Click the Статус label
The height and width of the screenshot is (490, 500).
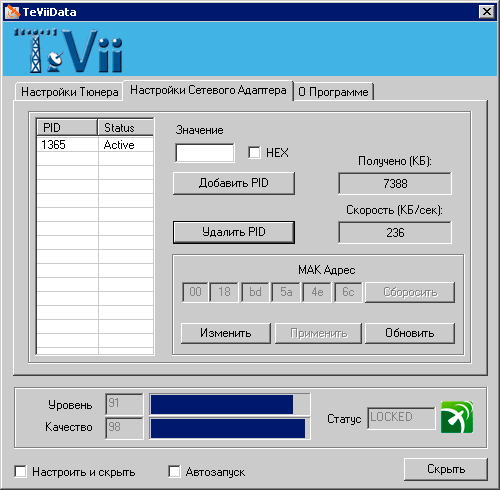coord(344,419)
